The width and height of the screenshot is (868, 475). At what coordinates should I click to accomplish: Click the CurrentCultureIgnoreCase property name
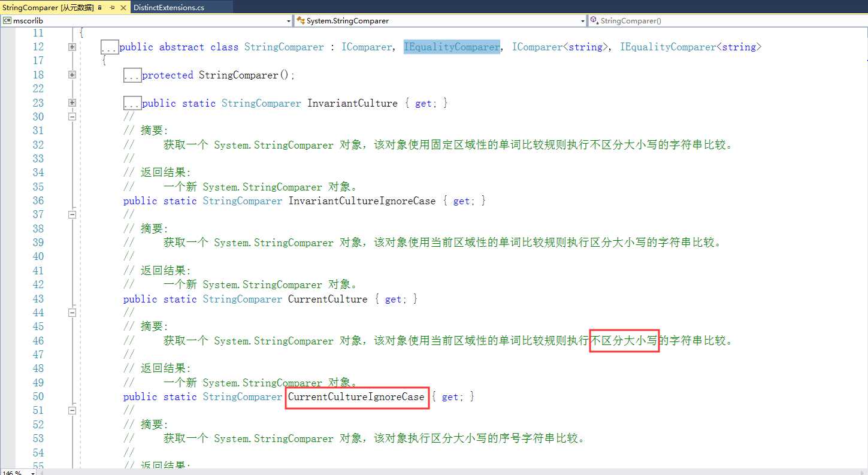point(356,397)
